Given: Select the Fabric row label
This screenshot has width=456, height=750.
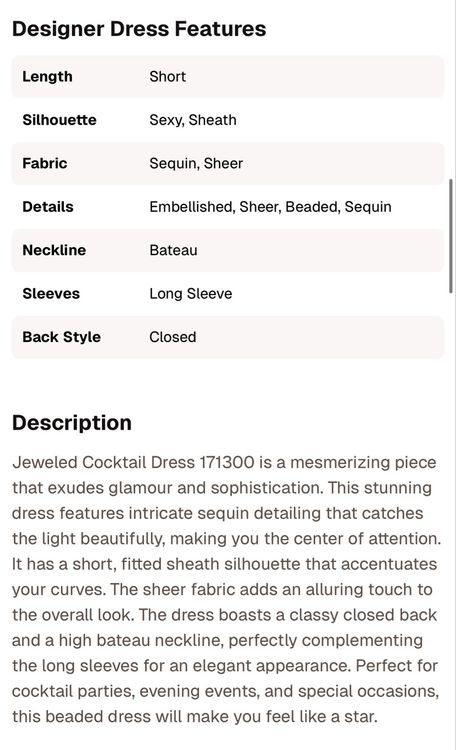Looking at the screenshot, I should (44, 163).
